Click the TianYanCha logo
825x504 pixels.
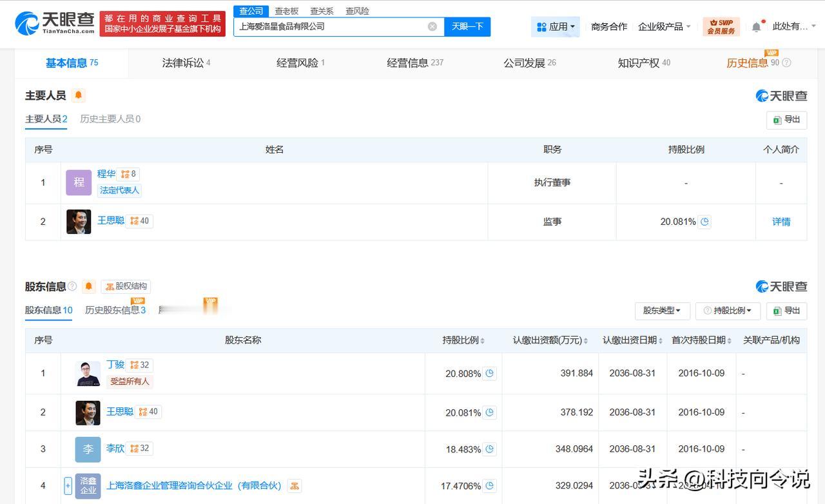[x=55, y=23]
